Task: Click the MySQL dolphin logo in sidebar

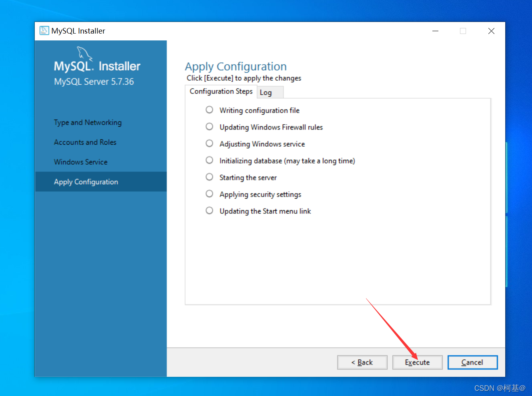Action: (84, 54)
